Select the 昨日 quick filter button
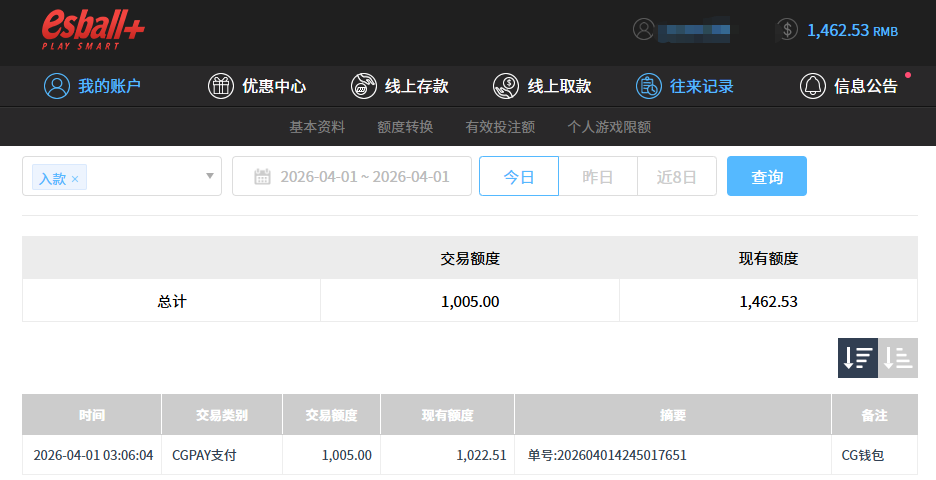This screenshot has width=936, height=480. pos(597,177)
